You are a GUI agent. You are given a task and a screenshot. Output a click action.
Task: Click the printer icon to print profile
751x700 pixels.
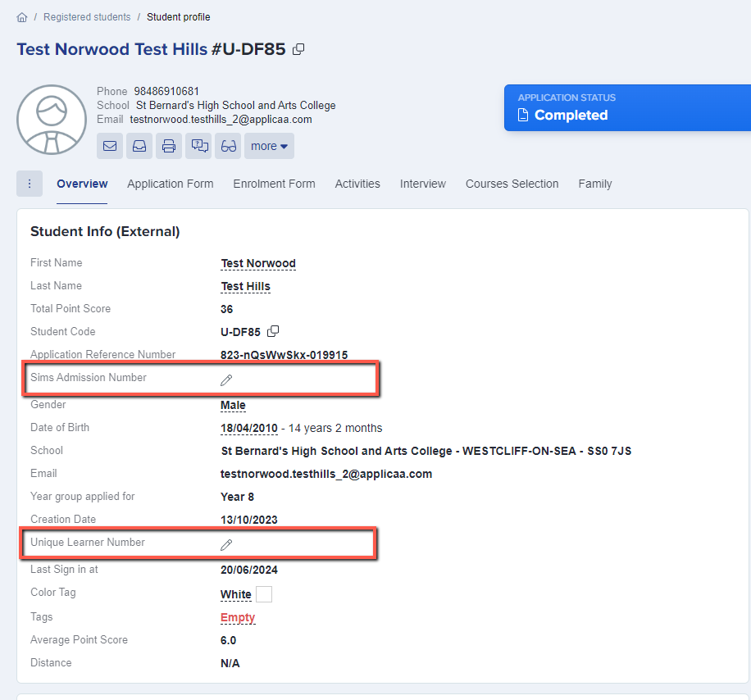tap(169, 146)
